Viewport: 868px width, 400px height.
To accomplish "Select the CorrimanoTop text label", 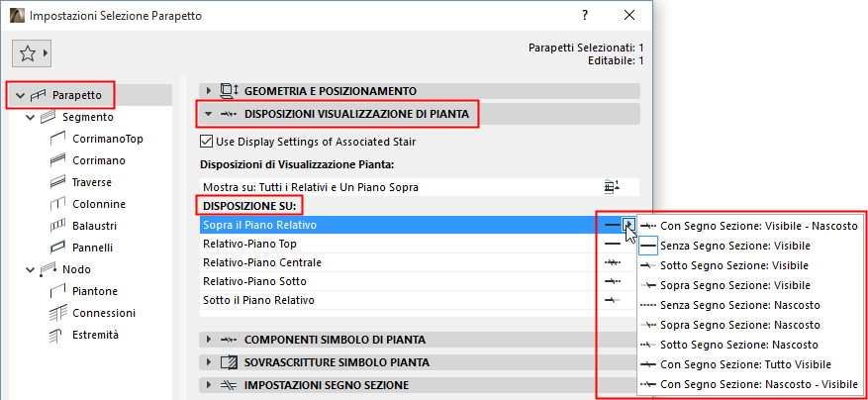I will coord(108,139).
